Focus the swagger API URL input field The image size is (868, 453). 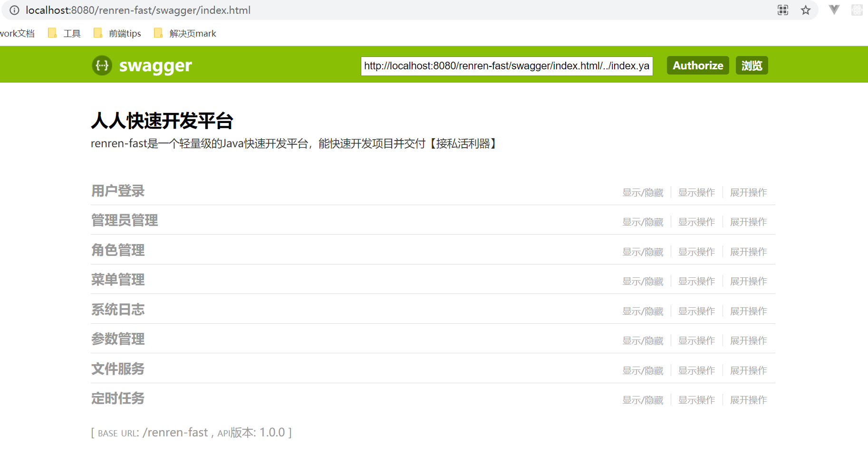507,66
